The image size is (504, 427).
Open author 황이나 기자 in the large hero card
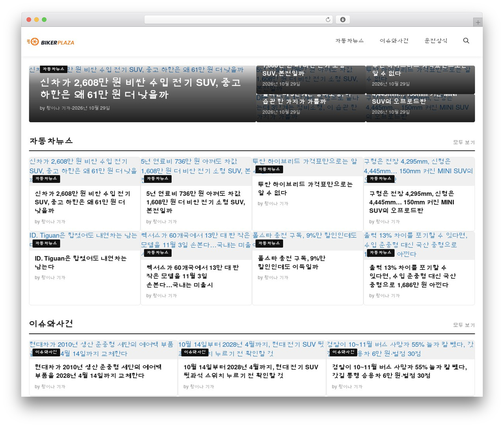pyautogui.click(x=58, y=108)
